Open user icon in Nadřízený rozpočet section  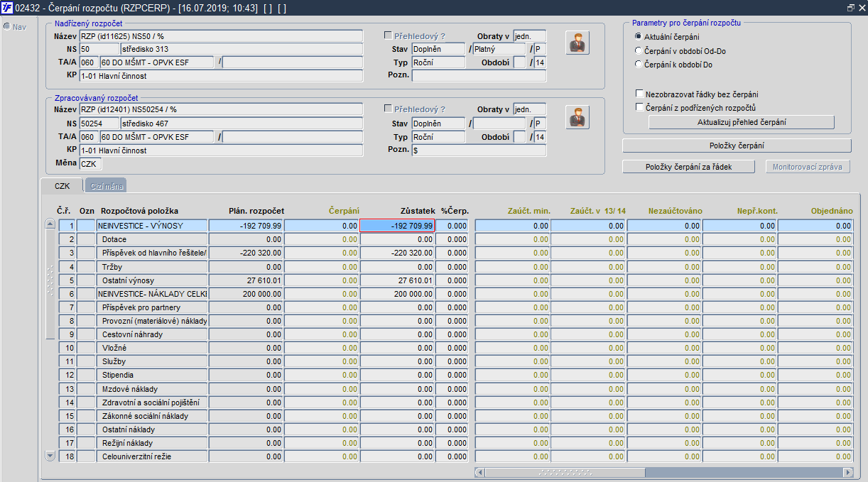pyautogui.click(x=578, y=43)
